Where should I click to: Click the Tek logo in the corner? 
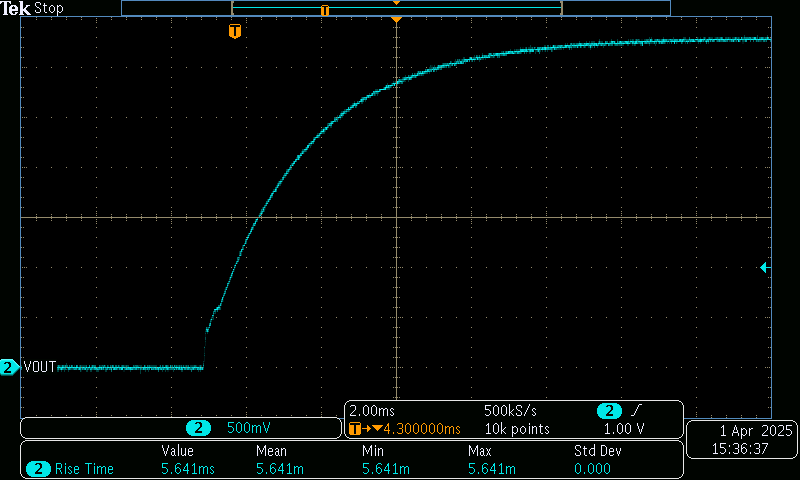15,8
